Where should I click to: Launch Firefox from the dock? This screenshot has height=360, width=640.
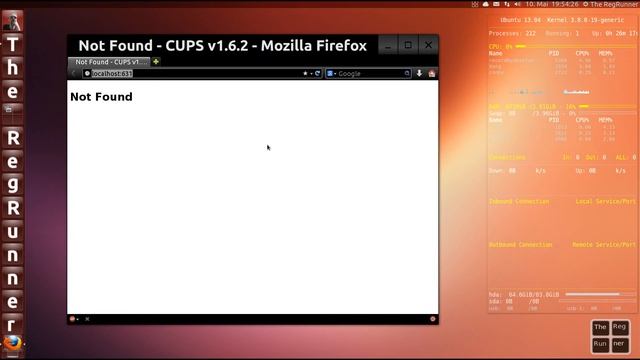tap(12, 344)
